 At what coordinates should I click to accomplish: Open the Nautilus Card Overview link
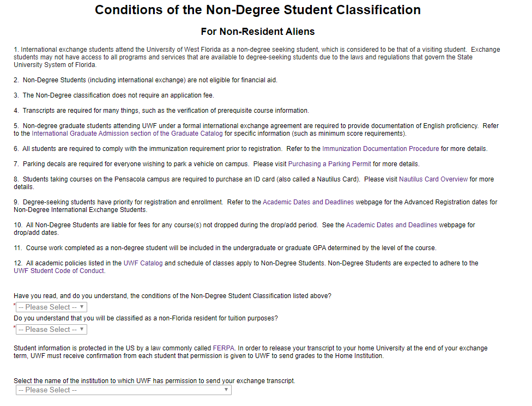point(433,179)
